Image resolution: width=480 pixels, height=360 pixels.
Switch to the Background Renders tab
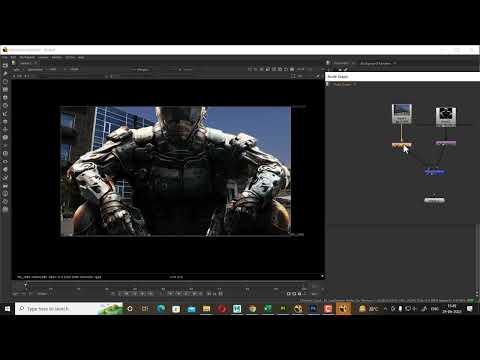tap(375, 63)
